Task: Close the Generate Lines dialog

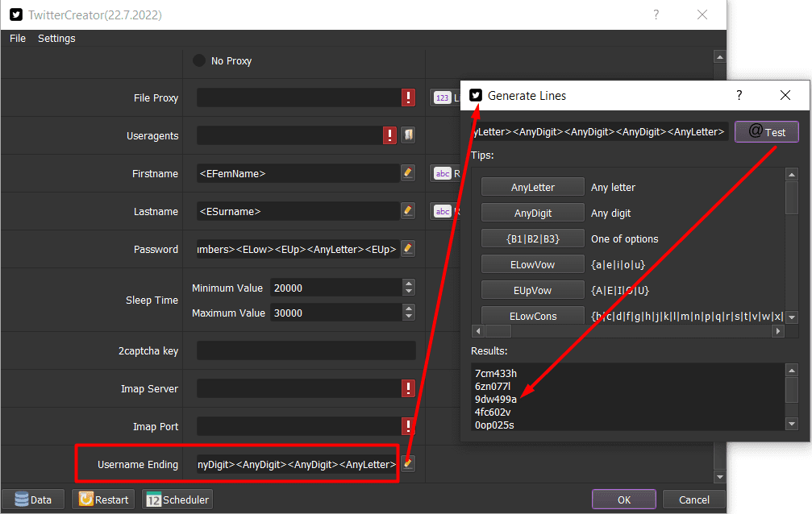Action: 785,95
